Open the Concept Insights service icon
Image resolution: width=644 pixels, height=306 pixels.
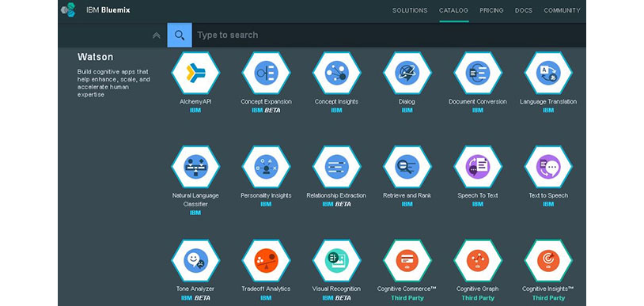pyautogui.click(x=337, y=73)
